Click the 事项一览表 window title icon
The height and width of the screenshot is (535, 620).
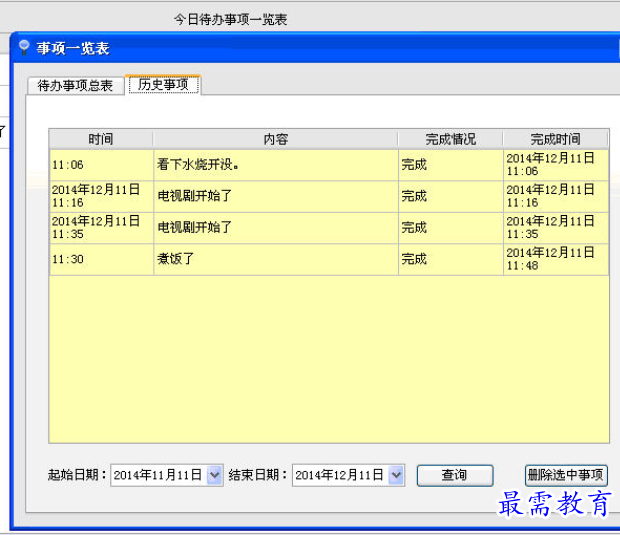pyautogui.click(x=24, y=46)
